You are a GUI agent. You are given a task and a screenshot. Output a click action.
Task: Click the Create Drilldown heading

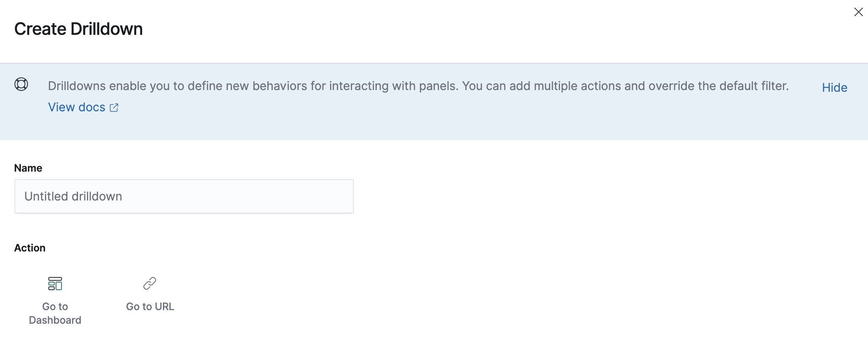[x=78, y=29]
